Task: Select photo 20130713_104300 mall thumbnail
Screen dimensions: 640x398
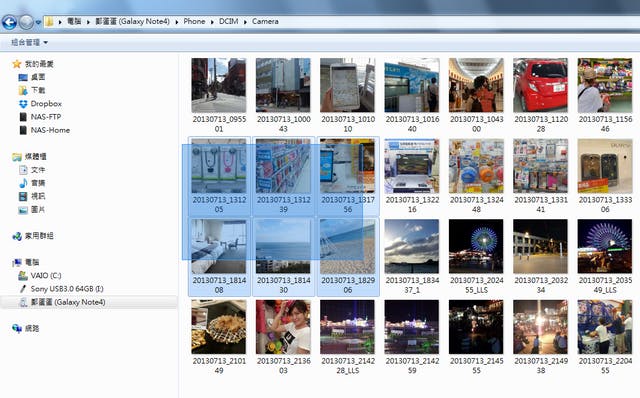Action: click(x=476, y=85)
